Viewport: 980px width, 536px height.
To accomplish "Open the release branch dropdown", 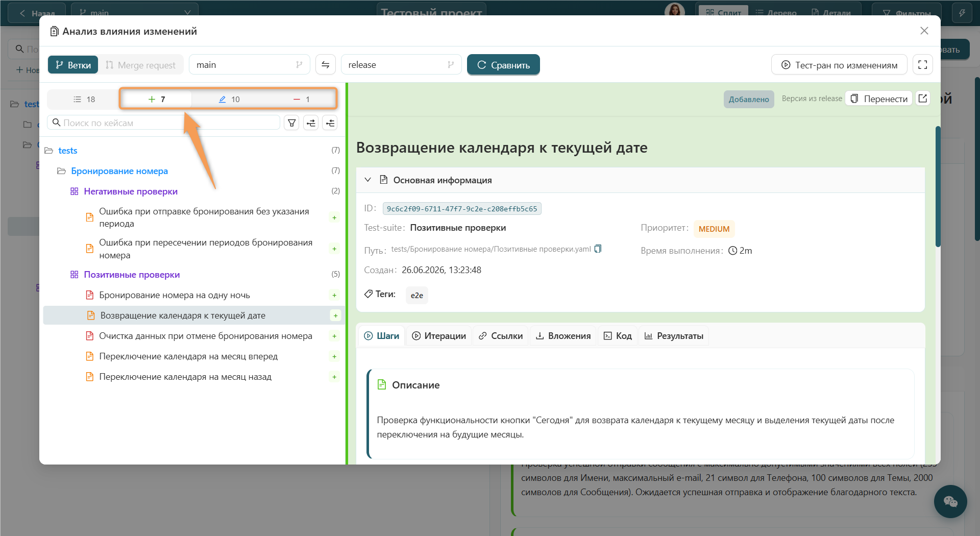I will [401, 65].
